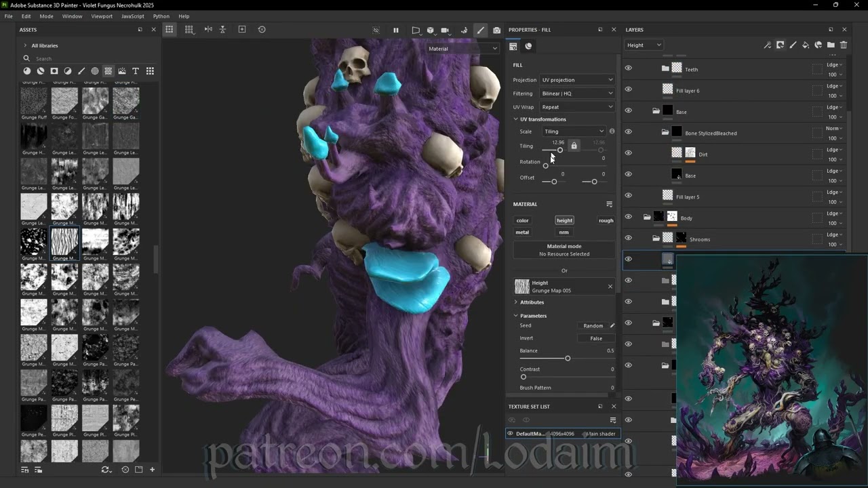This screenshot has height=488, width=868.
Task: Click the refresh icon in Assets footer
Action: click(105, 470)
